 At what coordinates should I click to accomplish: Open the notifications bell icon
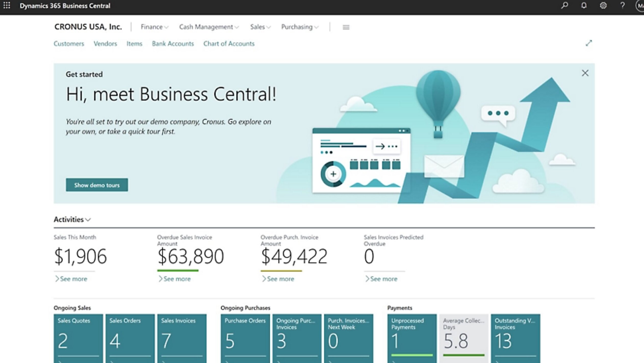(x=584, y=5)
